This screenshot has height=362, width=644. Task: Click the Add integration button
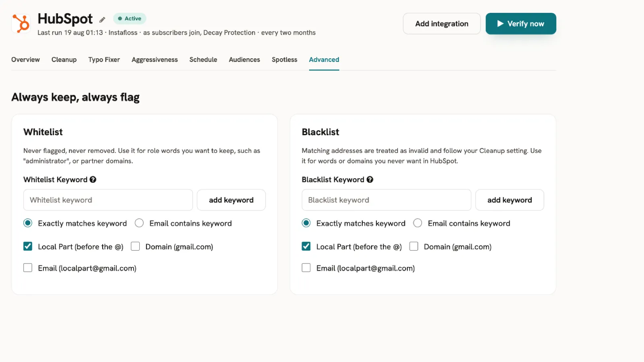pyautogui.click(x=442, y=24)
